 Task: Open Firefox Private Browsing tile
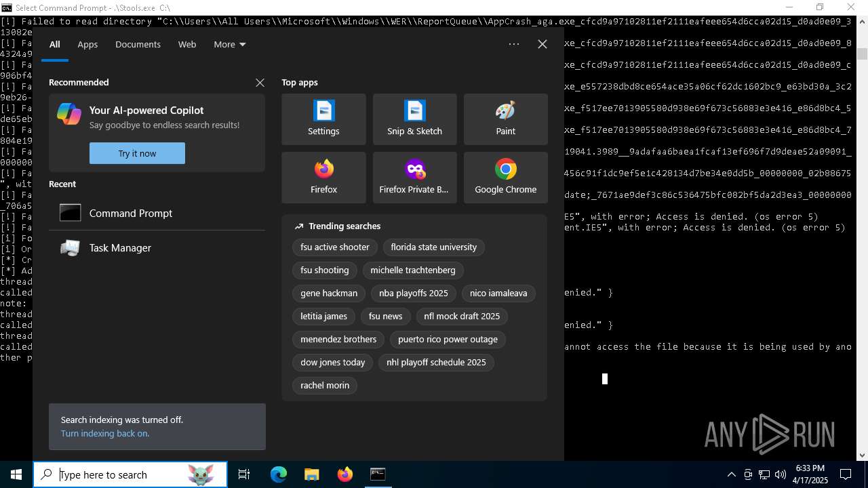414,178
